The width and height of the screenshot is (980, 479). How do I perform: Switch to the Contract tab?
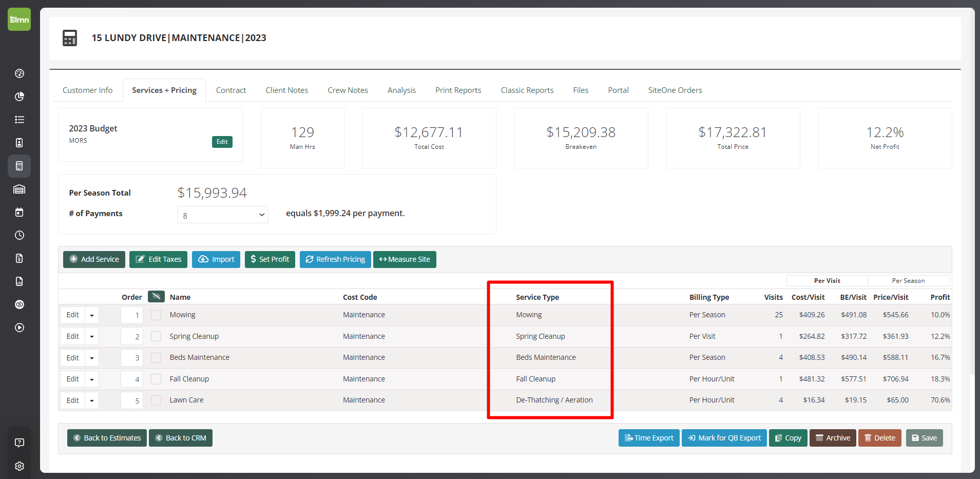pyautogui.click(x=231, y=90)
